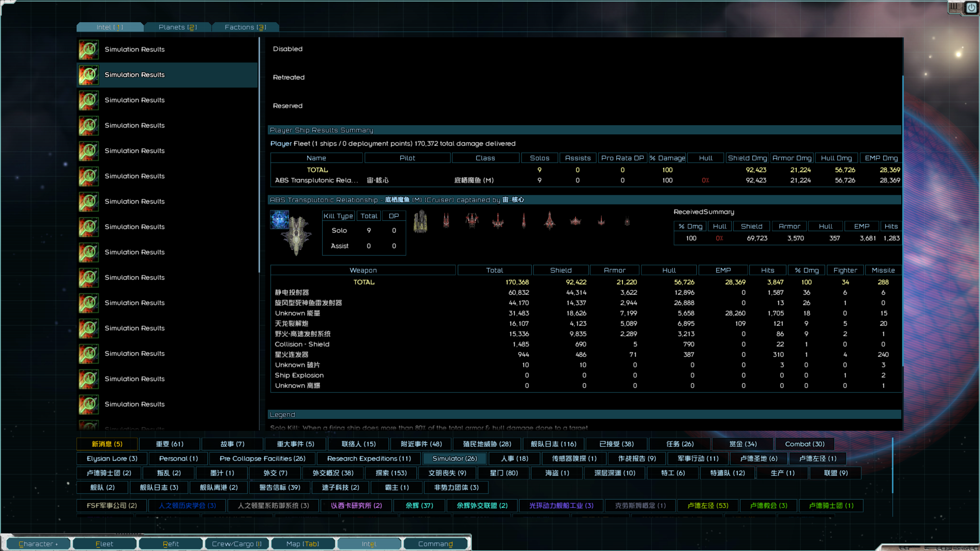
Task: Toggle the Combat (30) tag filter
Action: (804, 444)
